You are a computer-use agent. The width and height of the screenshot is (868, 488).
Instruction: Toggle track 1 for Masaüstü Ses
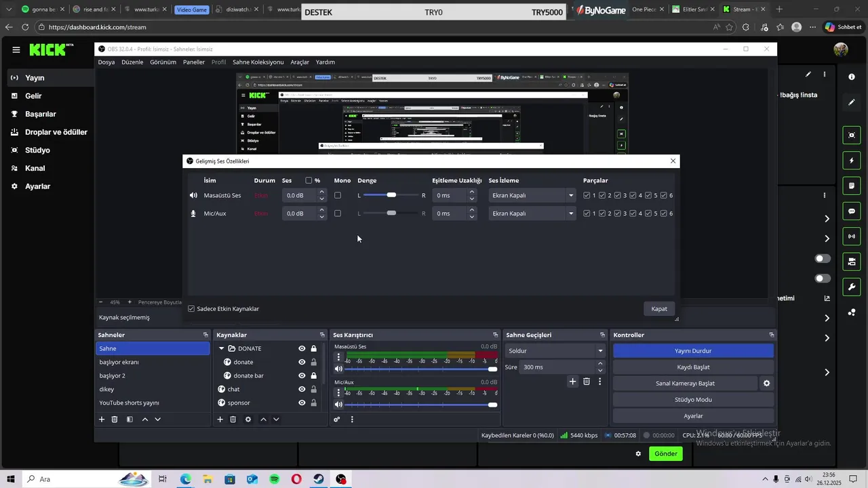click(x=587, y=195)
